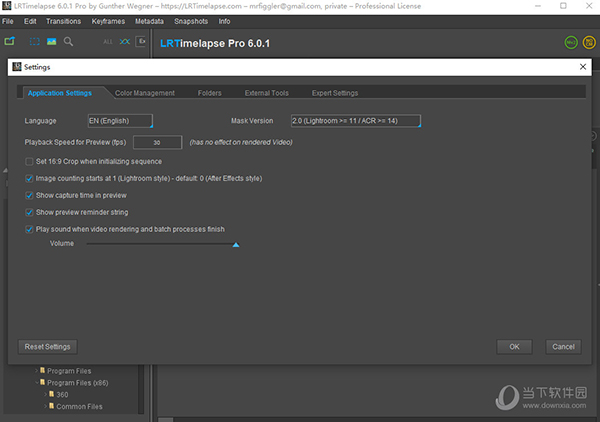Viewport: 600px width, 422px height.
Task: Click the 'Mask Version' label
Action: coord(252,121)
